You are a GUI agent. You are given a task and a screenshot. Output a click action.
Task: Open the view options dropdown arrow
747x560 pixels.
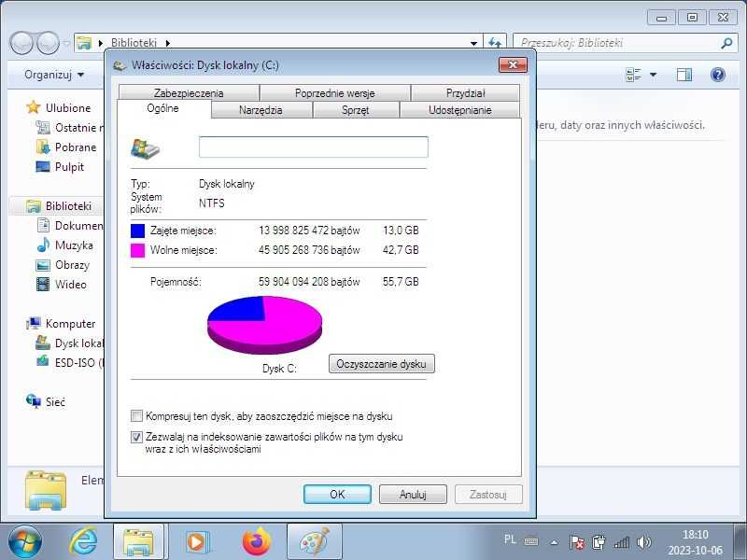coord(653,75)
